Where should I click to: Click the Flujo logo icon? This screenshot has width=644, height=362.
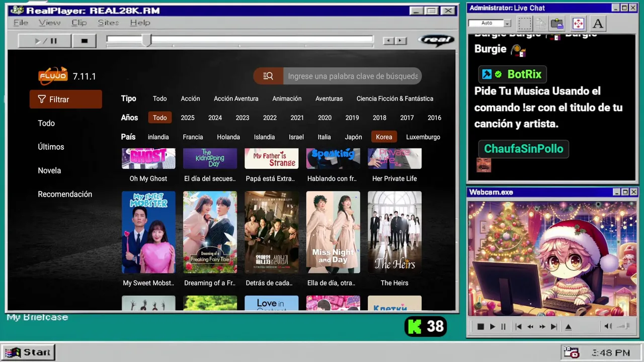[x=53, y=76]
